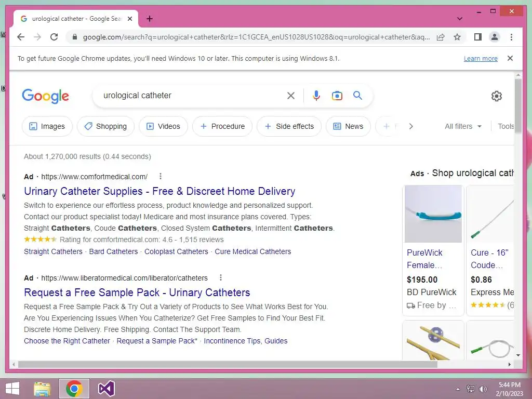Click the horizontal scrollbar
Viewport: 532px width, 399px height.
pos(228,364)
